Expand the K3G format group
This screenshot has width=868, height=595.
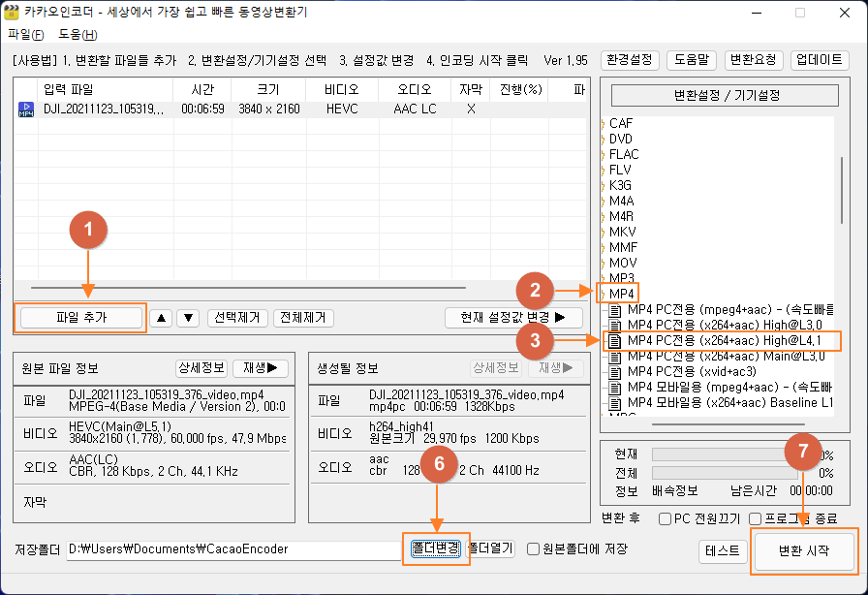coord(603,186)
